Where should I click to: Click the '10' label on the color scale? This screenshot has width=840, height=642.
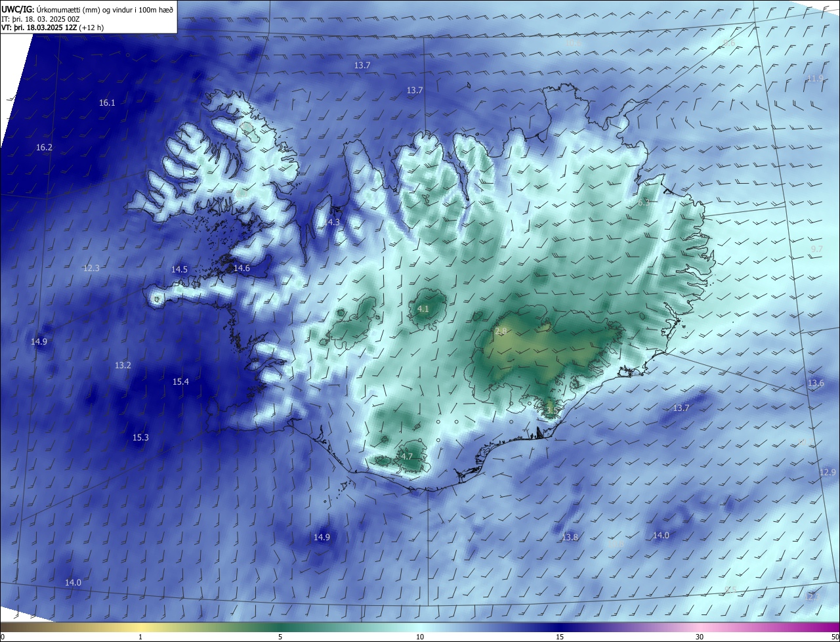point(420,637)
